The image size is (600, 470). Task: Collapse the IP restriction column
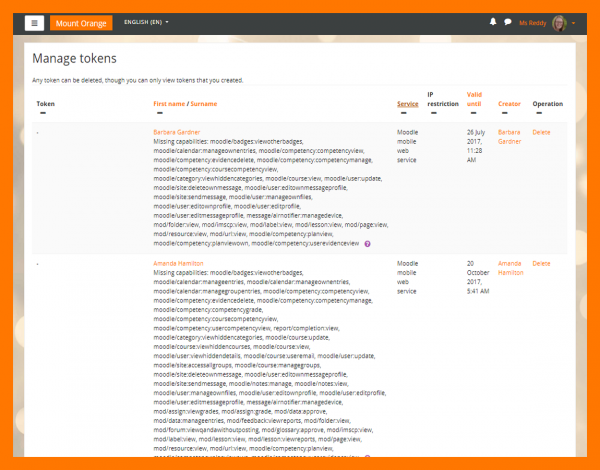point(432,113)
